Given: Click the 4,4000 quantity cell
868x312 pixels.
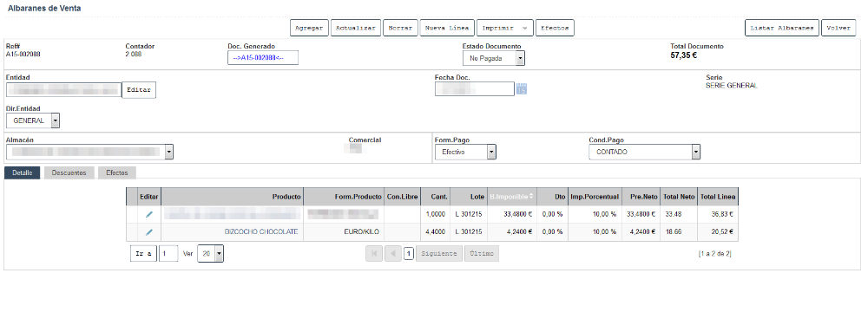Looking at the screenshot, I should 436,231.
